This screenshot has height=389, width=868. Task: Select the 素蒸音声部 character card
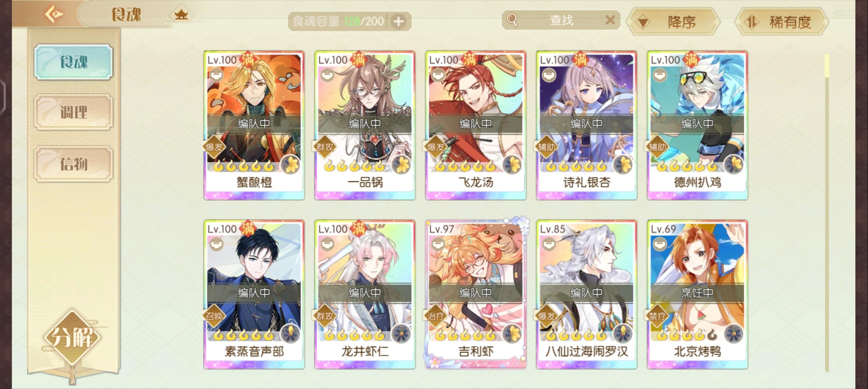(x=254, y=295)
